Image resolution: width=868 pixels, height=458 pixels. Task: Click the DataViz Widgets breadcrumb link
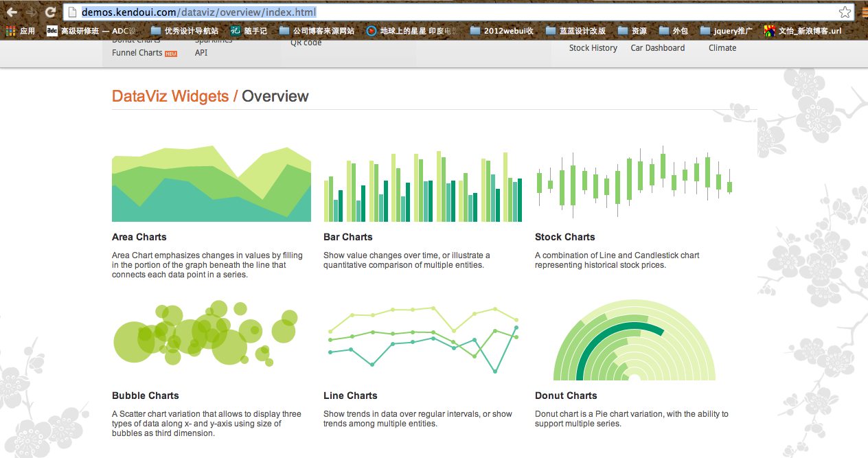pos(170,96)
